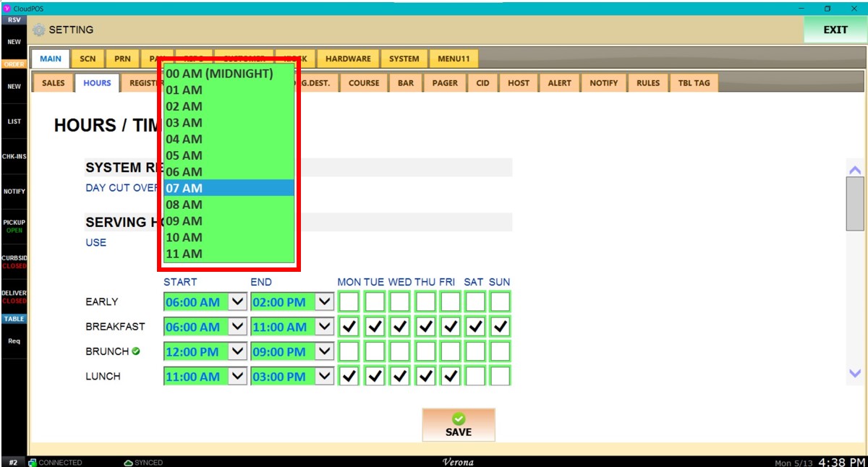Viewport: 868px width, 467px height.
Task: Click the green check icon beside BRUNCH
Action: click(136, 351)
